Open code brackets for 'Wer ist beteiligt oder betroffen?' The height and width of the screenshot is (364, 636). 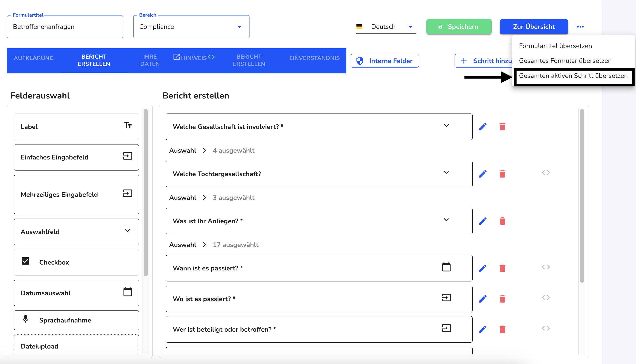[546, 328]
